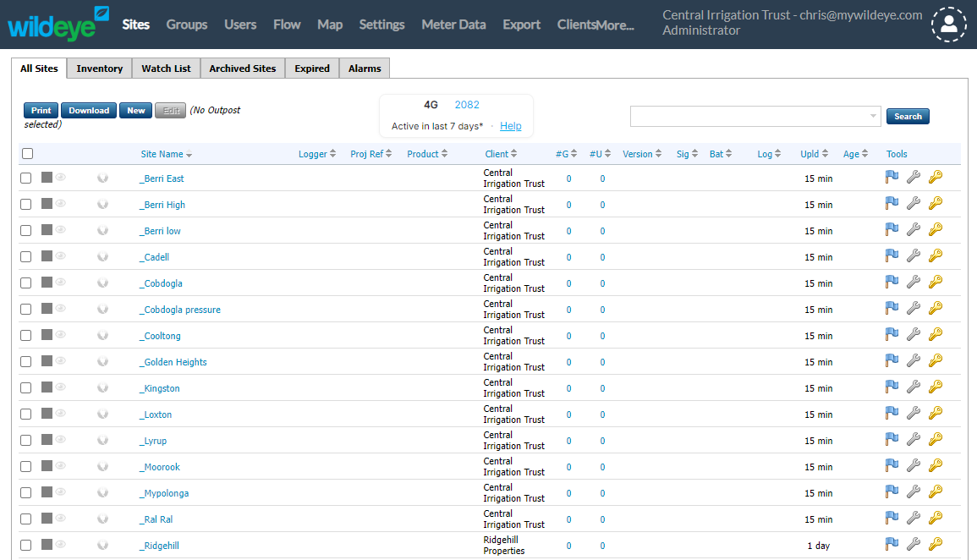Viewport: 977px width, 560px height.
Task: Open the search combo box dropdown arrow
Action: (x=873, y=117)
